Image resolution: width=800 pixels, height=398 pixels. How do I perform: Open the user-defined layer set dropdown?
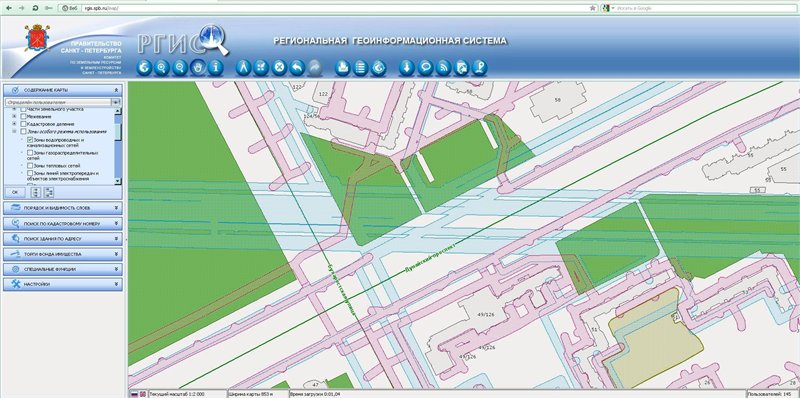pyautogui.click(x=116, y=103)
